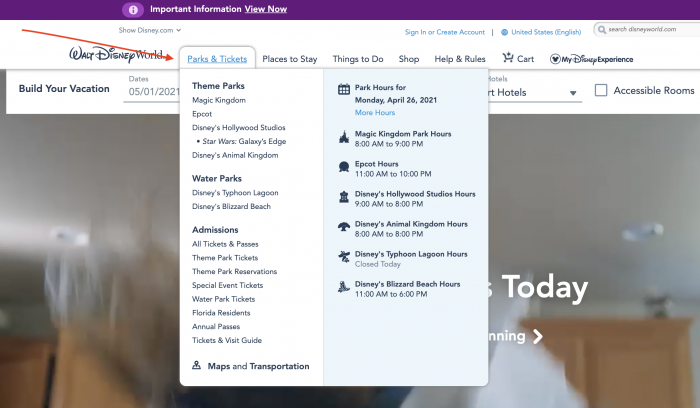Open the Things to Do menu
The image size is (700, 408).
coord(358,59)
